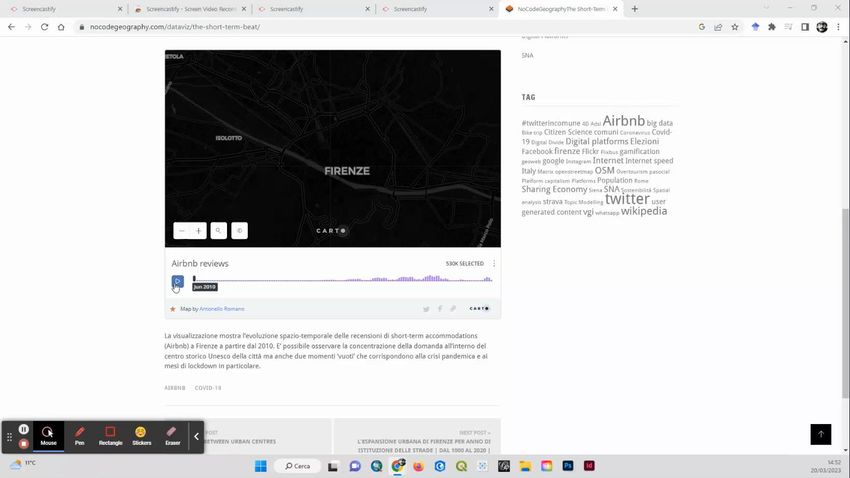Screen dimensions: 850x478
Task: Open the Sharing Economy tag
Action: [554, 189]
